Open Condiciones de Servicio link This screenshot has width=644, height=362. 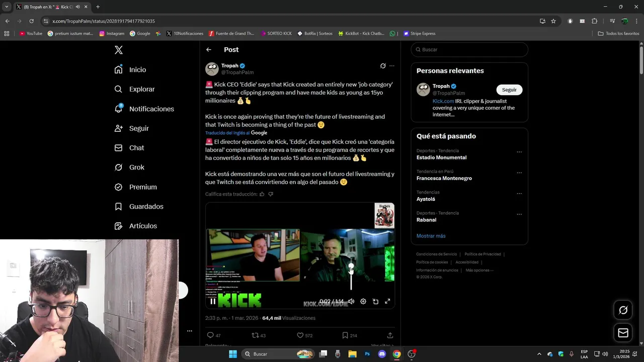436,254
